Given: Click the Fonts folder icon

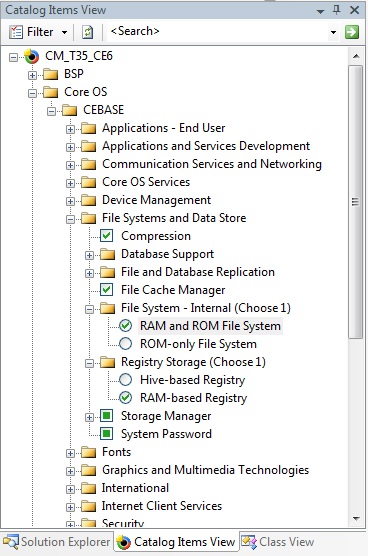Looking at the screenshot, I should coord(88,452).
